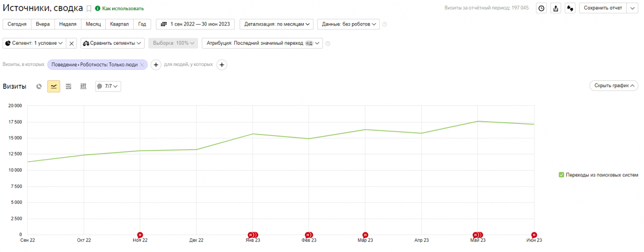The width and height of the screenshot is (644, 252).
Task: Open the Как использовать link
Action: [123, 9]
